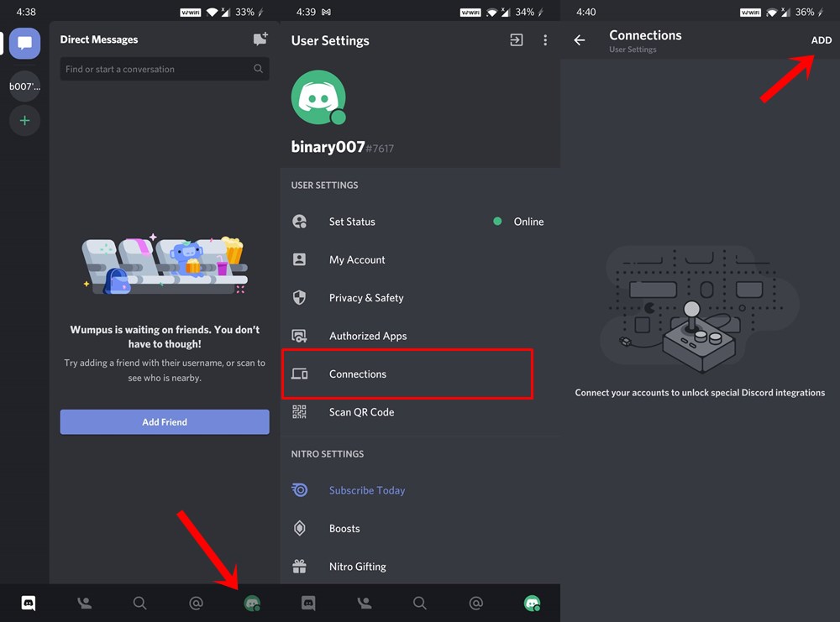
Task: Open the three-dot overflow menu in User Settings
Action: point(545,40)
